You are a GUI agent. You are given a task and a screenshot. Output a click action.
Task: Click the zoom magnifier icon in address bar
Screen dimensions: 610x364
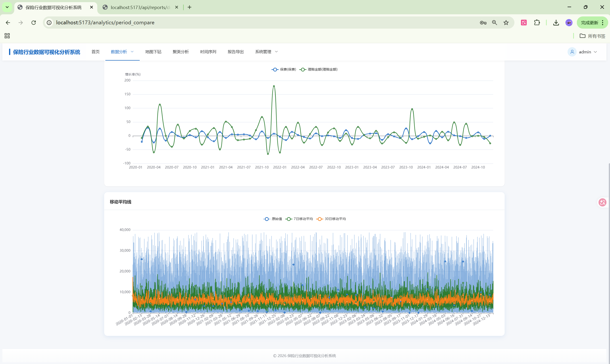494,23
